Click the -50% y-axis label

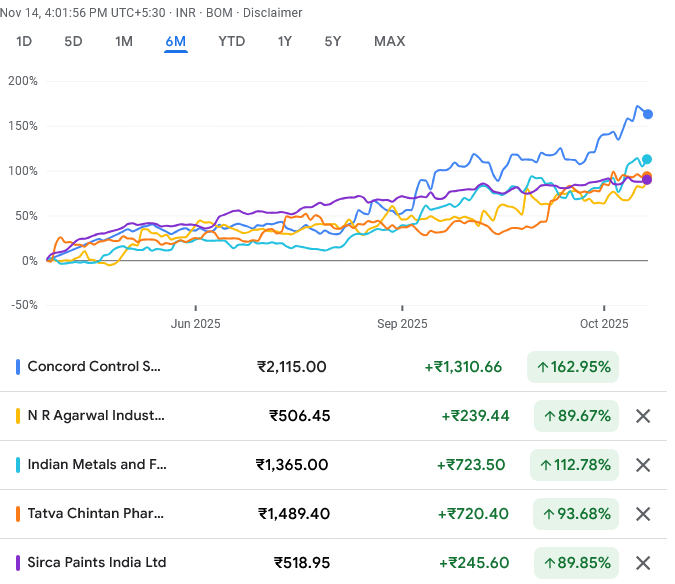24,305
